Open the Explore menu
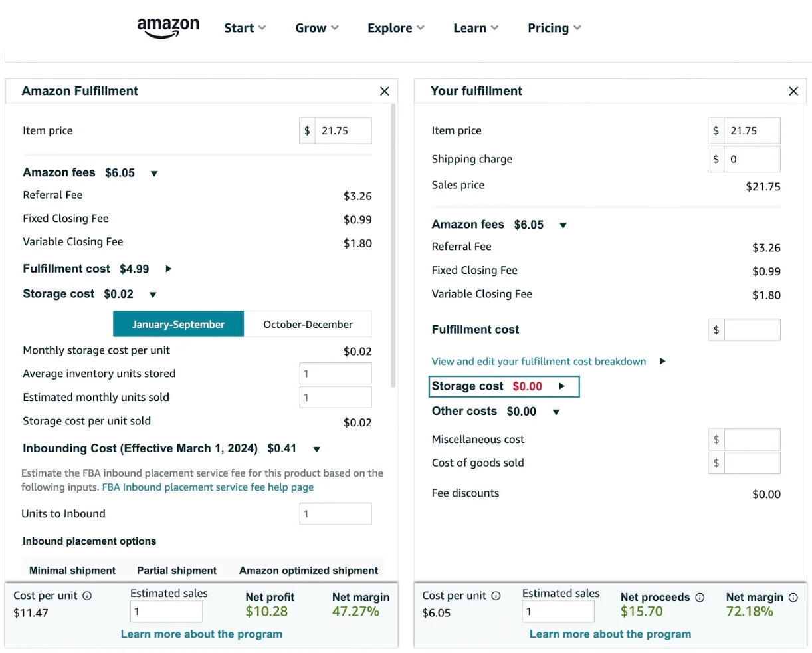 tap(395, 28)
